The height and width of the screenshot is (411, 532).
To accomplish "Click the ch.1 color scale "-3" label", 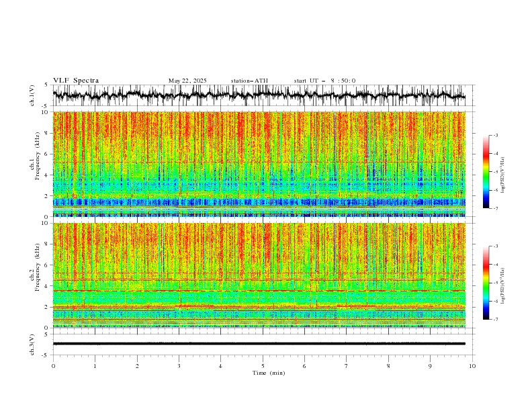I will [x=495, y=135].
